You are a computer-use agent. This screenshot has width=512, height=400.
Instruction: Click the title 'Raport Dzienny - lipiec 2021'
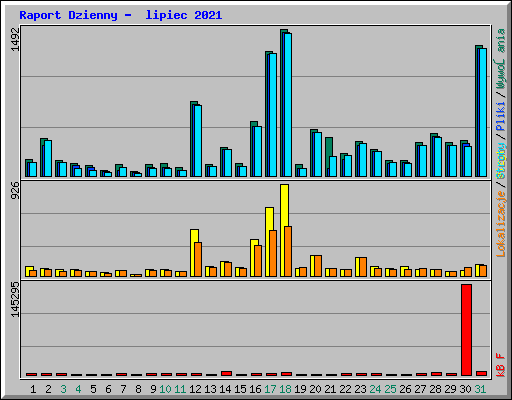[x=121, y=15]
